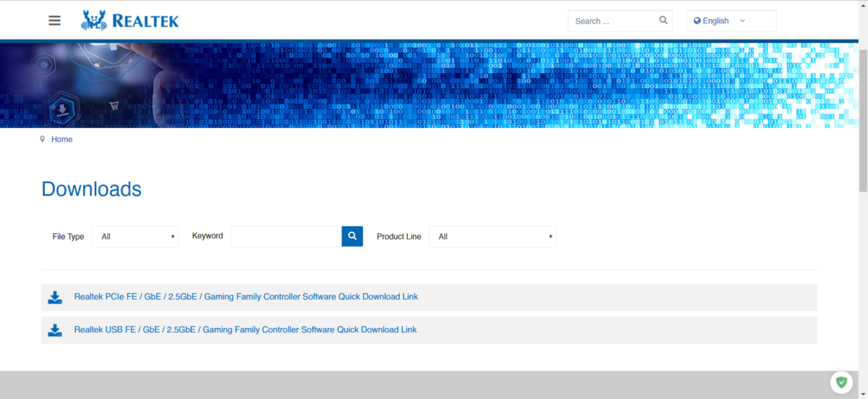Click the blue keyword search button
The height and width of the screenshot is (399, 868).
tap(352, 236)
